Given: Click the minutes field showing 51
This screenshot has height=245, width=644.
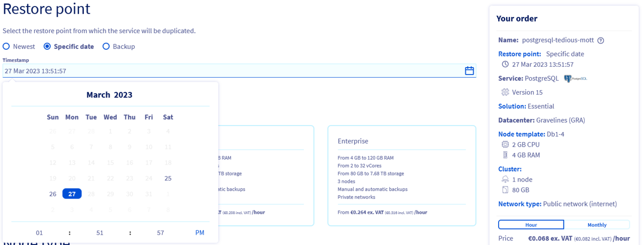Looking at the screenshot, I should [x=100, y=233].
